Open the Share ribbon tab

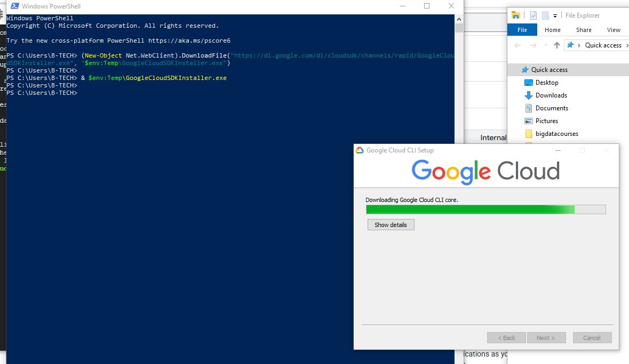pyautogui.click(x=584, y=30)
